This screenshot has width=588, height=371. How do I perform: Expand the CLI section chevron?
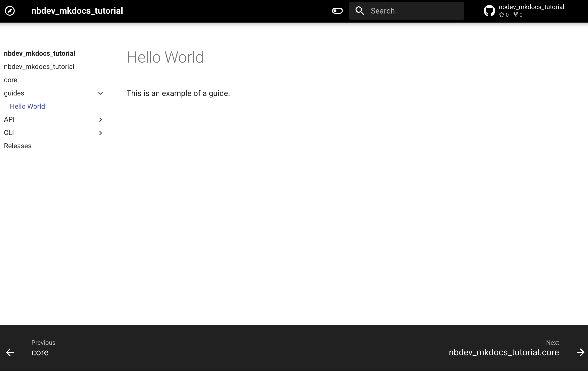pos(101,133)
